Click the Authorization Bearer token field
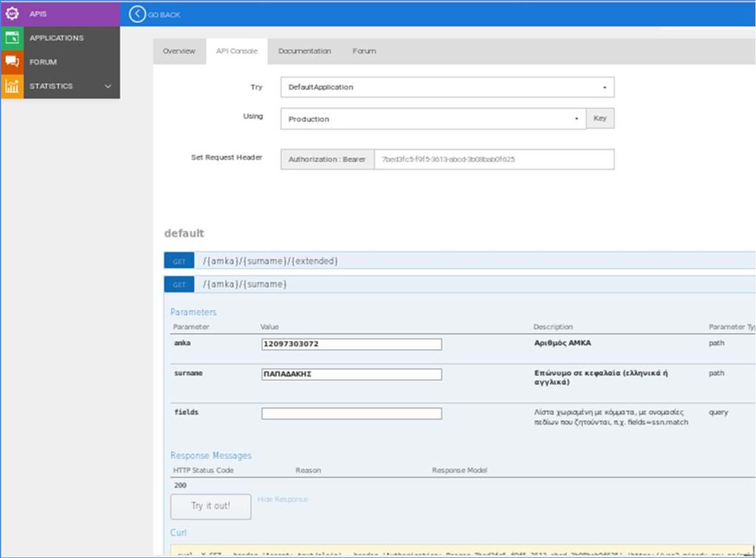The width and height of the screenshot is (756, 558). point(494,159)
